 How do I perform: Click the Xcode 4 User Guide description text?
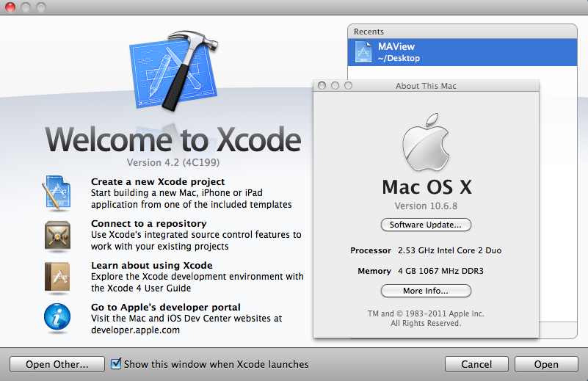pos(197,282)
